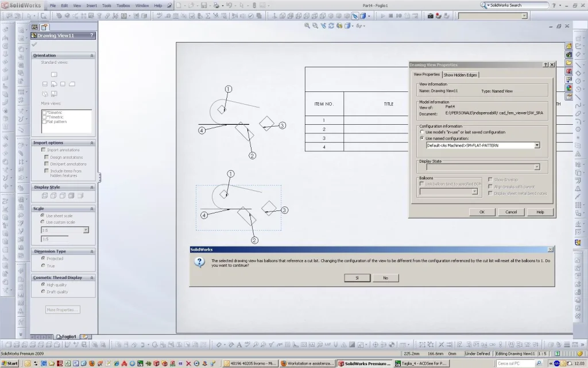Toggle the Import annotations checkbox
The image size is (588, 368).
point(44,150)
